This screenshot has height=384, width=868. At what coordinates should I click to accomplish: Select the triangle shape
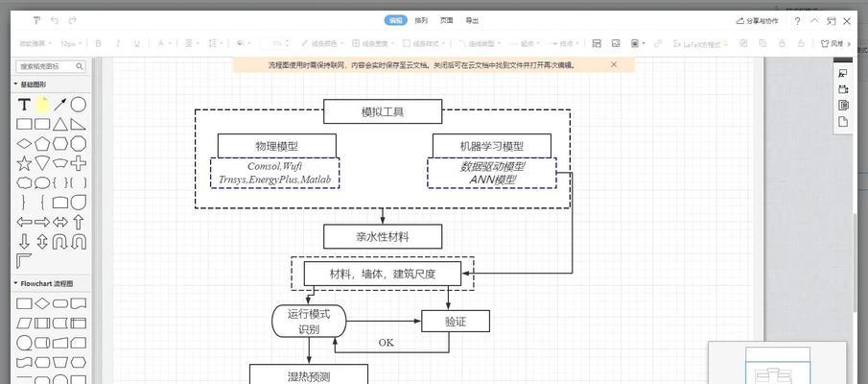point(59,124)
